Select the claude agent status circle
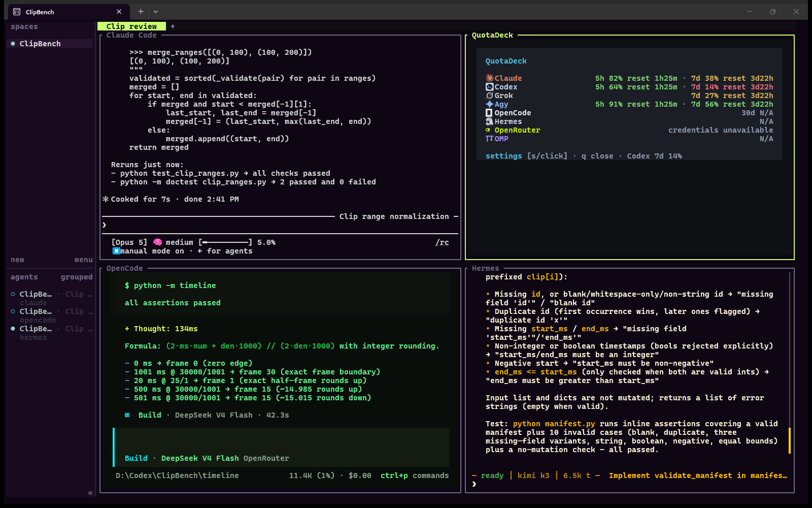The width and height of the screenshot is (812, 508). [13, 294]
